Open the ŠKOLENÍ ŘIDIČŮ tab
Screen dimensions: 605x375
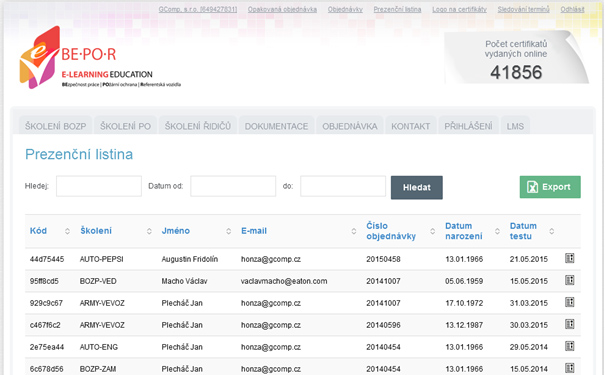click(x=198, y=126)
